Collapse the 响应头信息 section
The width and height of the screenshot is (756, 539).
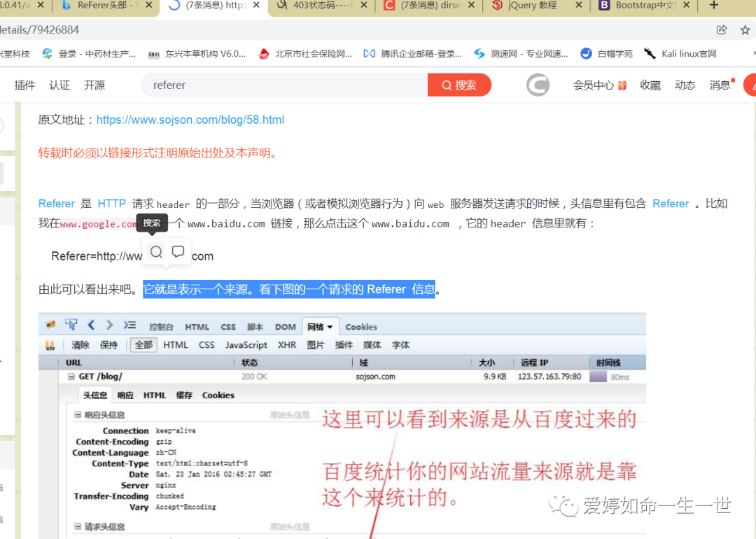[78, 414]
